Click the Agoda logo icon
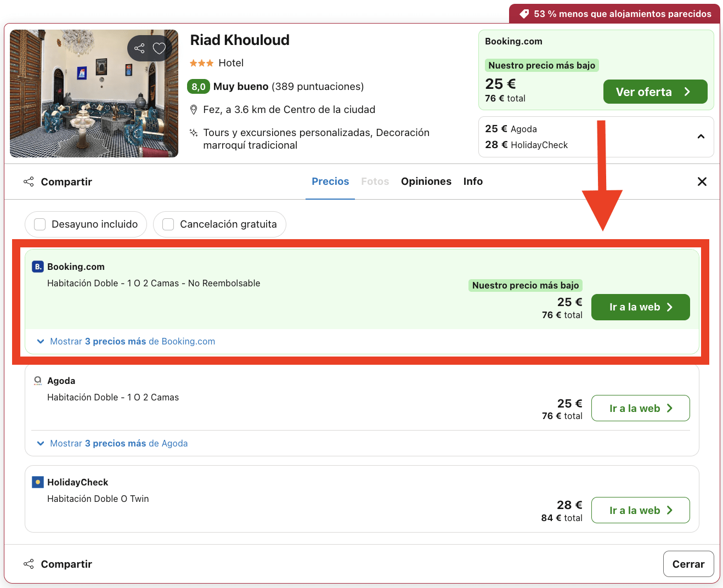 (37, 381)
